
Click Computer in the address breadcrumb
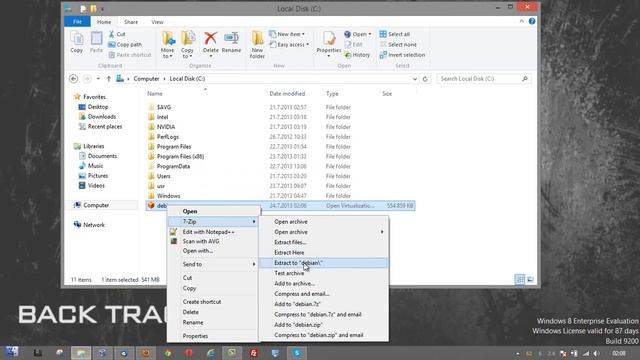point(146,79)
